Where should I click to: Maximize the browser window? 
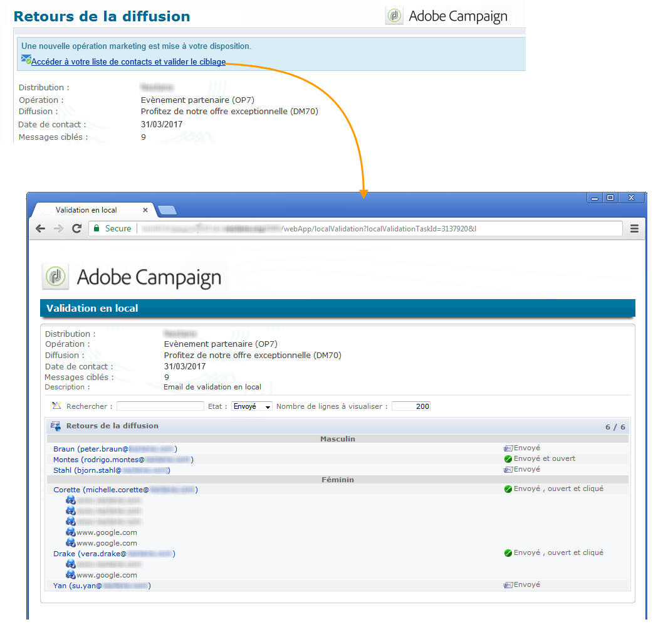point(610,198)
